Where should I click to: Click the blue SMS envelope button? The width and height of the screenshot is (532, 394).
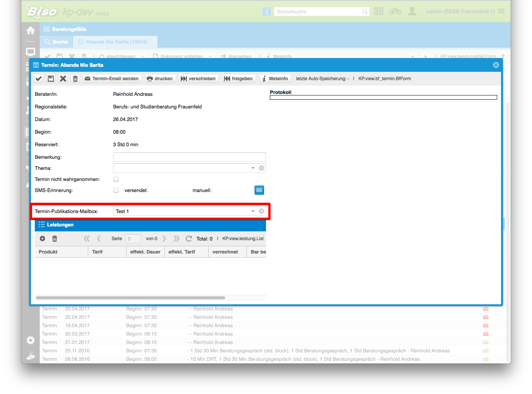[259, 190]
